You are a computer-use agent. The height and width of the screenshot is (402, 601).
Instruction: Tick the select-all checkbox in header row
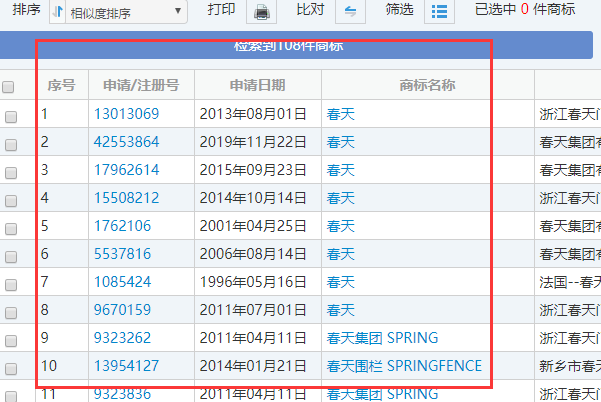[x=8, y=87]
